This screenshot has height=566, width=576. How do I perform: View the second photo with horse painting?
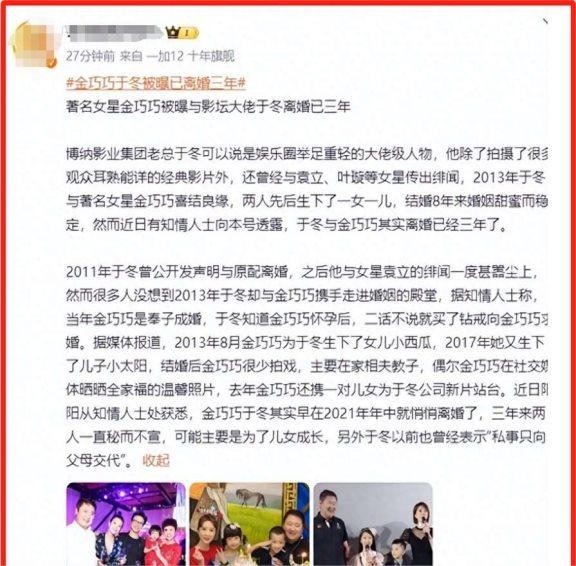(249, 524)
